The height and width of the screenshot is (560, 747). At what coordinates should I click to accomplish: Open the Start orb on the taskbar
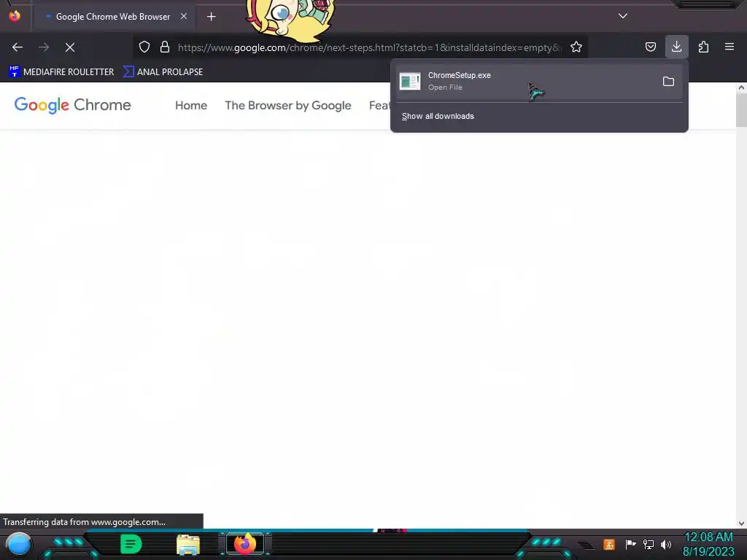18,544
